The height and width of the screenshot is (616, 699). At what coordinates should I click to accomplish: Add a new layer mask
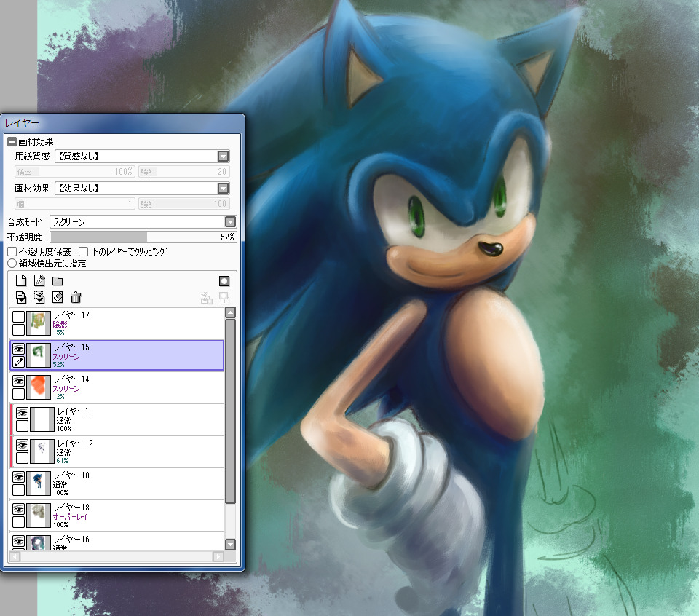(224, 281)
